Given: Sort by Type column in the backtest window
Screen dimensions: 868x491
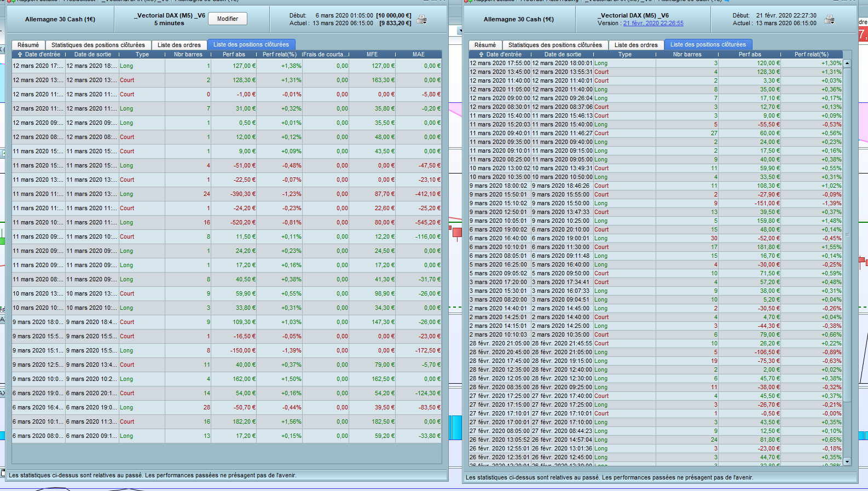Looking at the screenshot, I should coord(142,55).
